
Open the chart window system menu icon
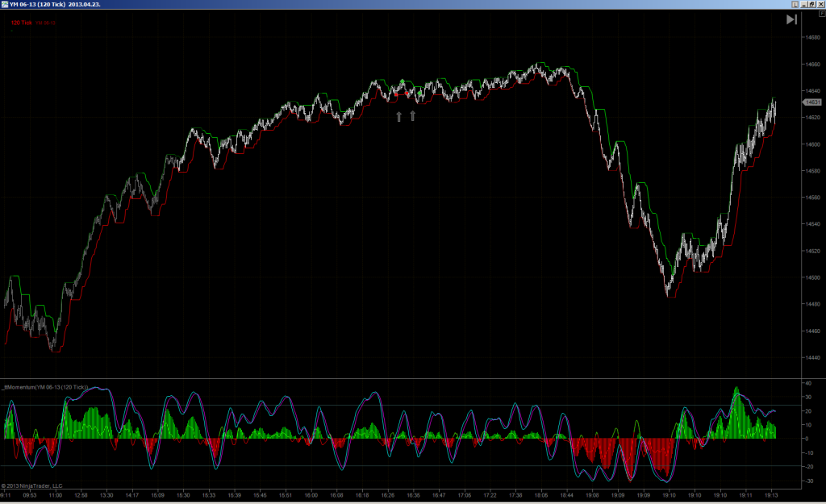pos(4,4)
